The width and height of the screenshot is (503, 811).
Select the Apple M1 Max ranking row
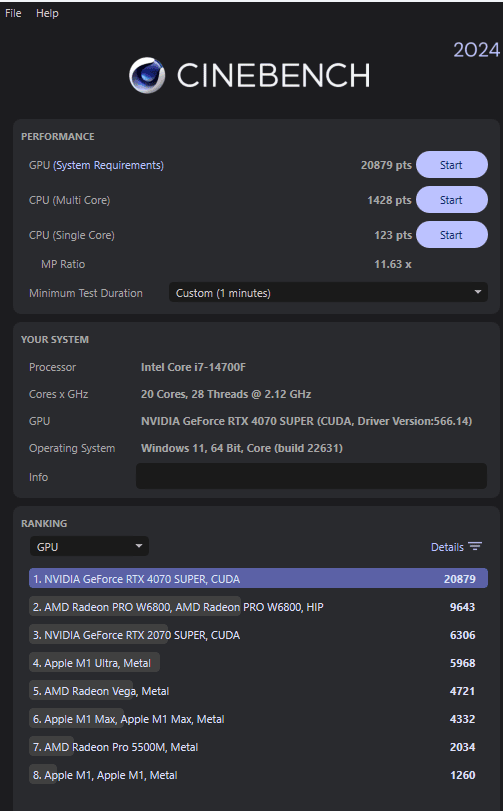pyautogui.click(x=258, y=719)
